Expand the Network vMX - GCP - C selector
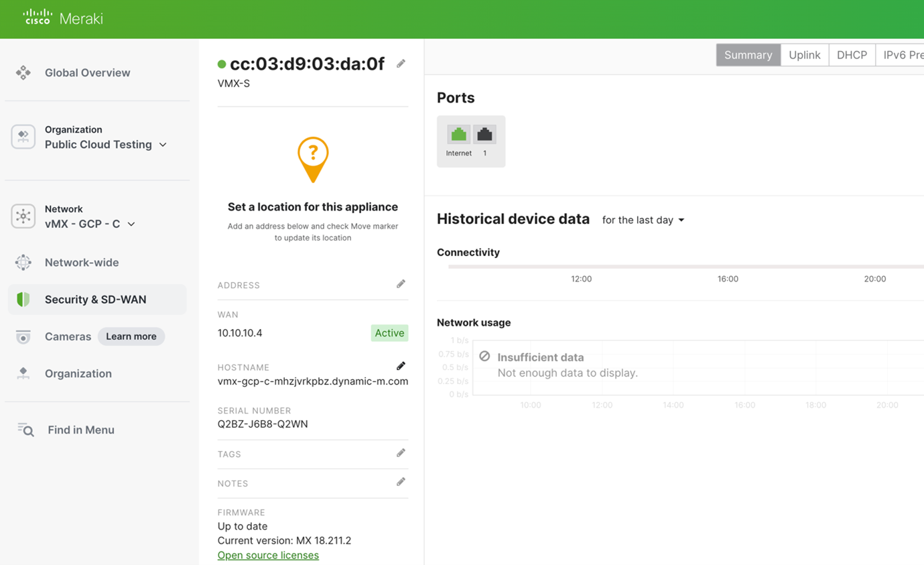The image size is (924, 565). (x=90, y=224)
